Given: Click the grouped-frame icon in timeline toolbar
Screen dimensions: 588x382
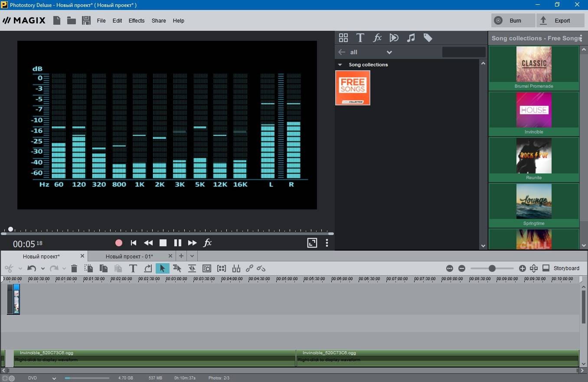Looking at the screenshot, I should (207, 268).
